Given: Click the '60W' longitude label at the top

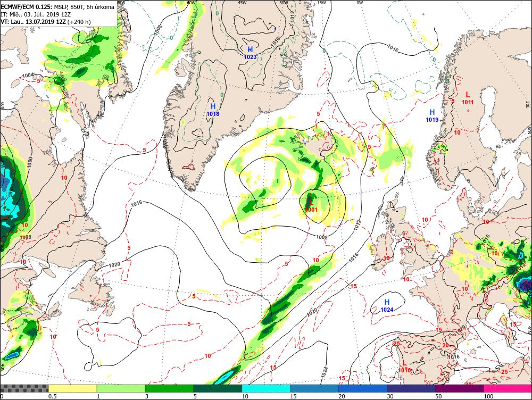Looking at the screenshot, I should point(192,3).
